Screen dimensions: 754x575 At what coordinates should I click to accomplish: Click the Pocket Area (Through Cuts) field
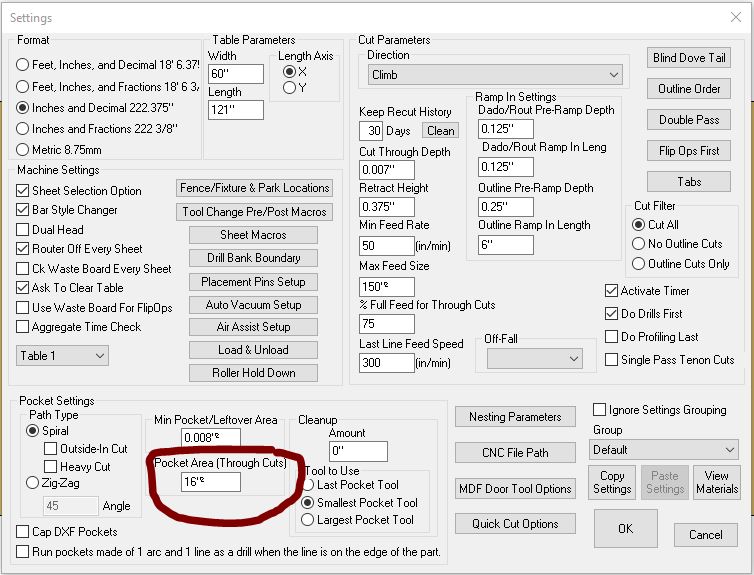coord(211,482)
